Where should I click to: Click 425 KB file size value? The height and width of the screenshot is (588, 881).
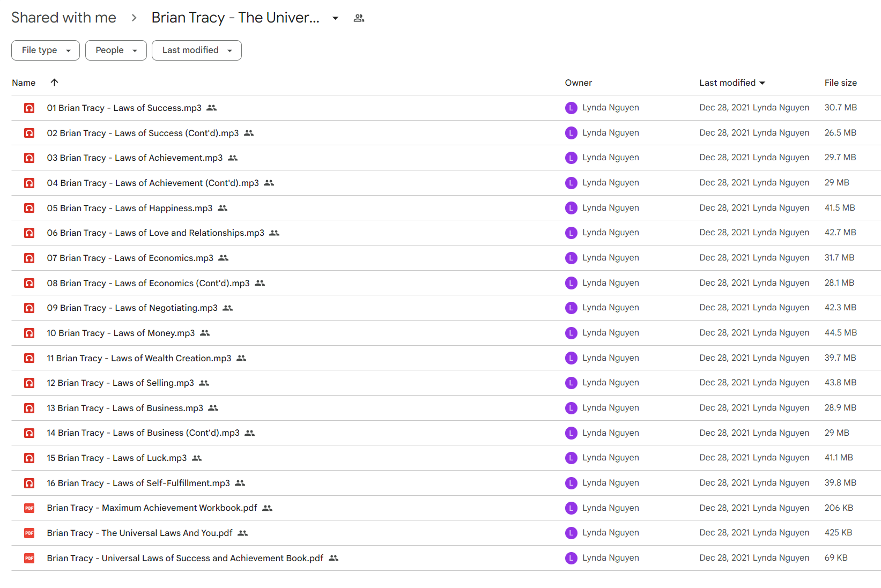838,533
